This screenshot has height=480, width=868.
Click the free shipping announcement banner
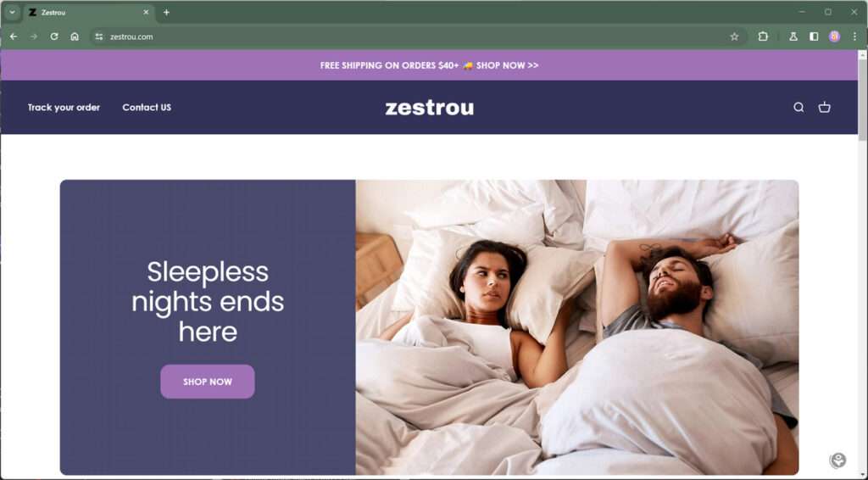(429, 65)
